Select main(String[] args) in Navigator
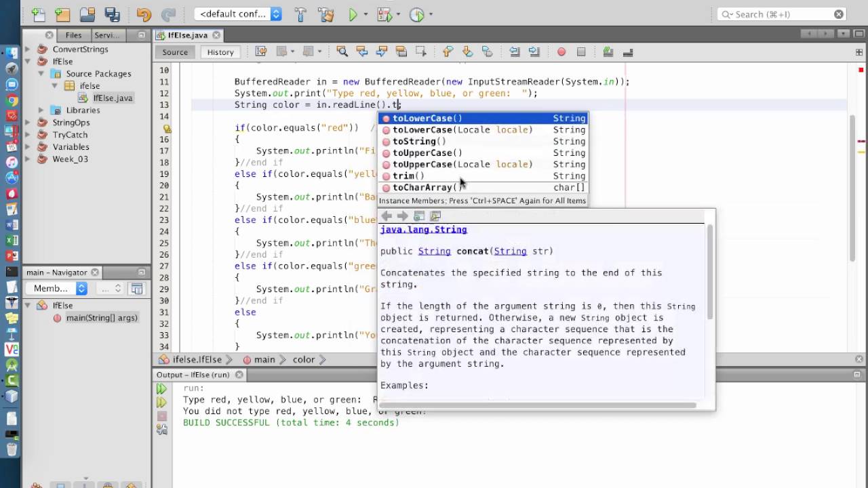 (x=102, y=318)
